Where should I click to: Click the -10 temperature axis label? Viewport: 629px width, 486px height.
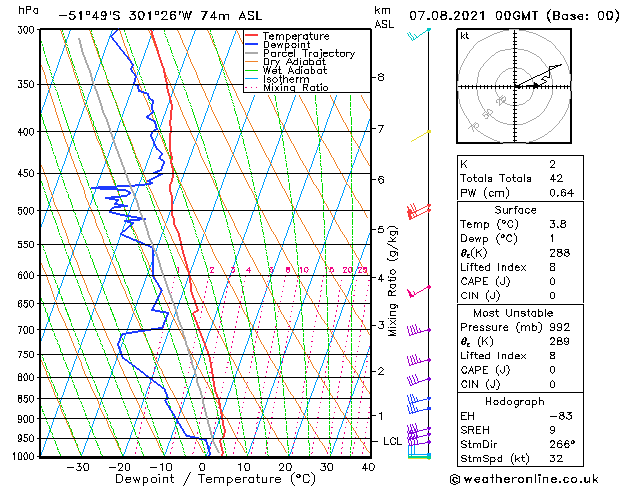click(x=160, y=467)
